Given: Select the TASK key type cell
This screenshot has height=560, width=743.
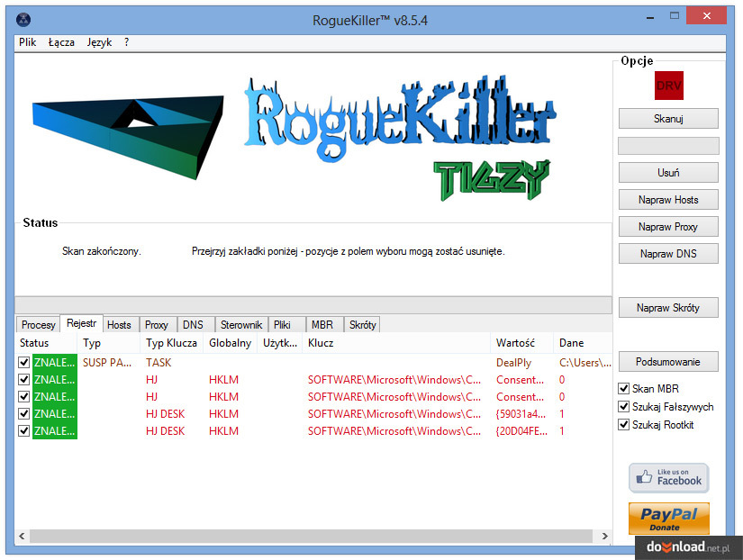Looking at the screenshot, I should pos(159,363).
